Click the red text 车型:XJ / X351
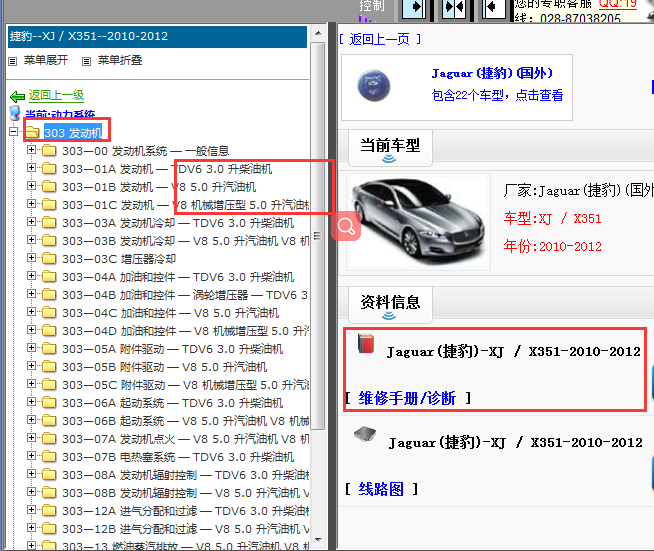This screenshot has width=654, height=551. pyautogui.click(x=552, y=219)
